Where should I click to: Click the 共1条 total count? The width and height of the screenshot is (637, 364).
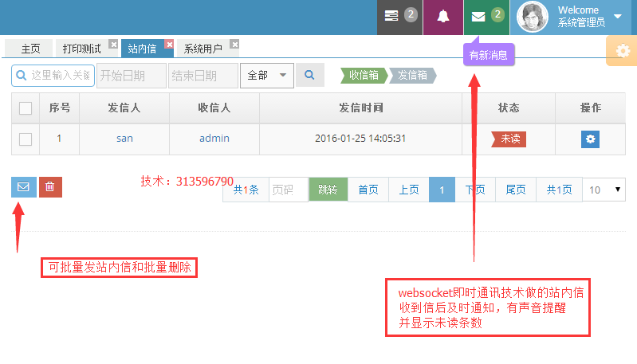coord(246,190)
